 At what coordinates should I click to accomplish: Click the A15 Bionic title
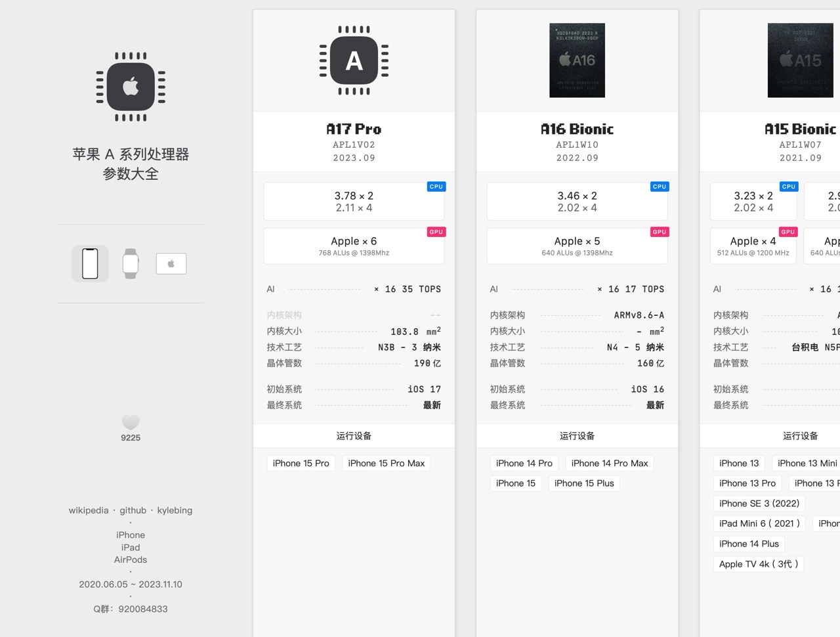tap(800, 129)
